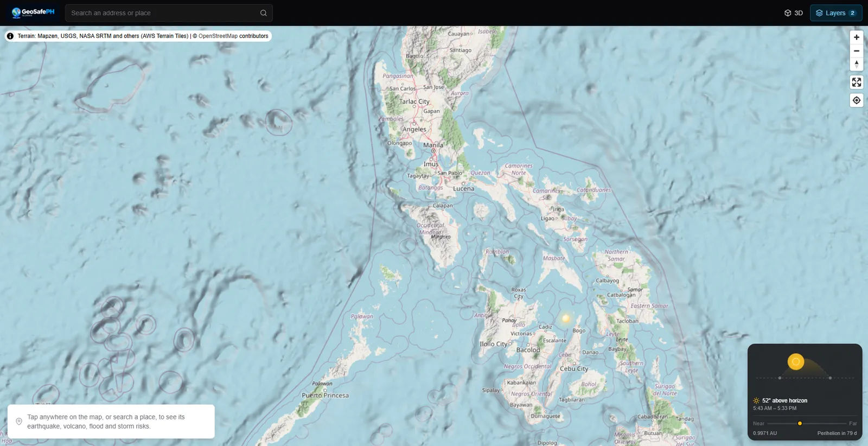This screenshot has width=868, height=446.
Task: Click the Tacloban map label
Action: (627, 321)
